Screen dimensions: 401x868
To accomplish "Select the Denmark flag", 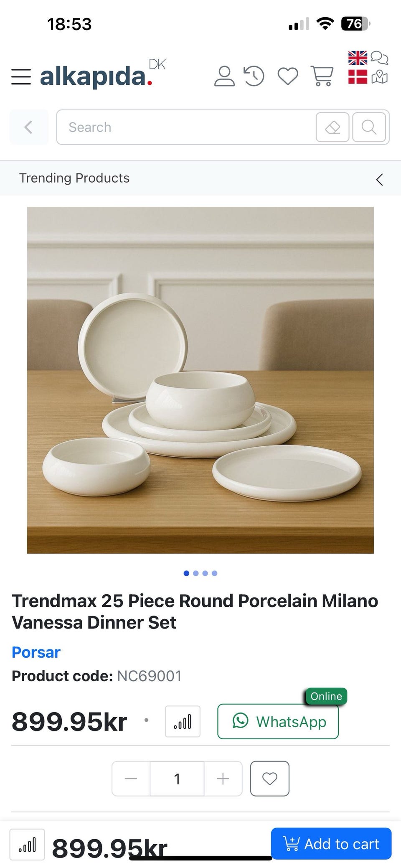I will pyautogui.click(x=358, y=77).
